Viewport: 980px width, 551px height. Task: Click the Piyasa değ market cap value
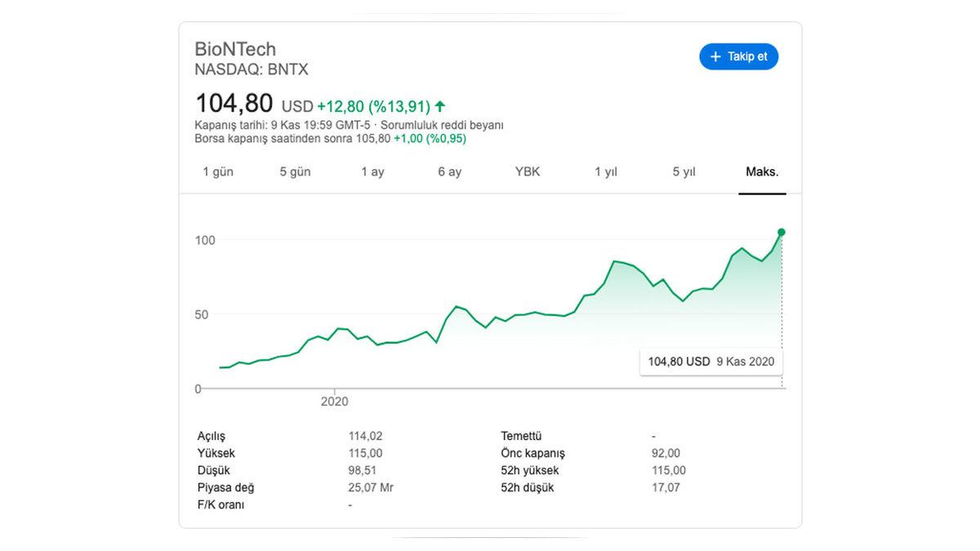[x=372, y=487]
